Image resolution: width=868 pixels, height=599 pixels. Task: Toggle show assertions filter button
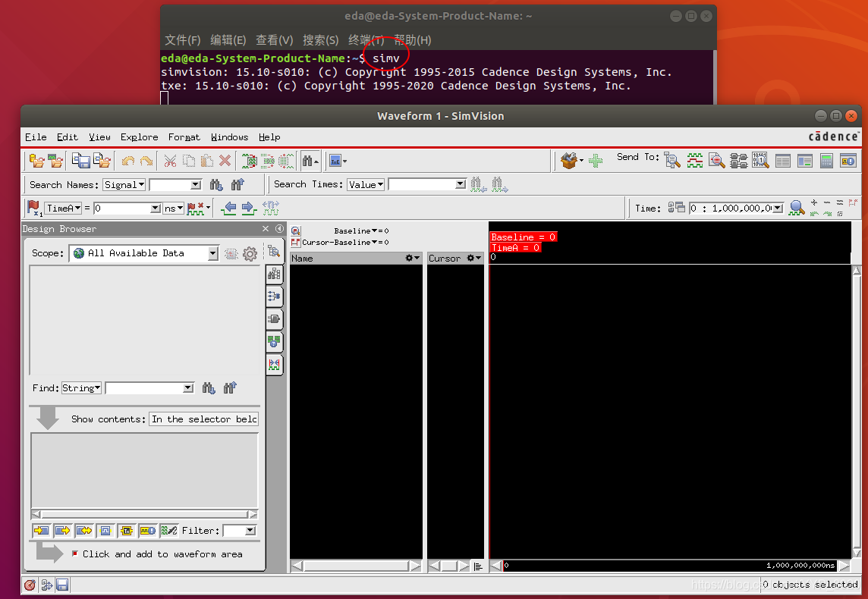pos(148,531)
